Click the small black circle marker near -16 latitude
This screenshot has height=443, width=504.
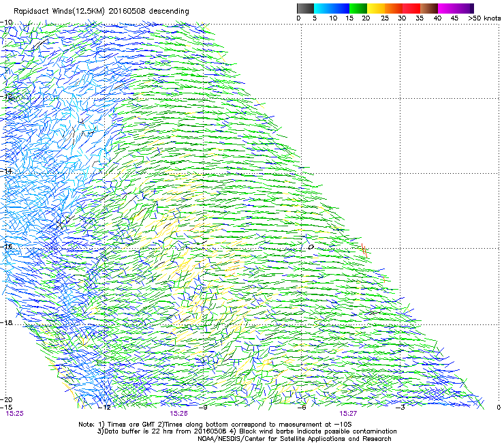click(x=311, y=247)
